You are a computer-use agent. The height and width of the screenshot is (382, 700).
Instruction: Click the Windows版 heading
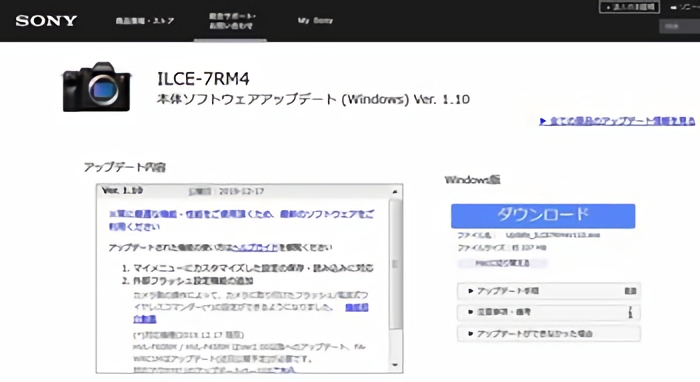click(472, 180)
